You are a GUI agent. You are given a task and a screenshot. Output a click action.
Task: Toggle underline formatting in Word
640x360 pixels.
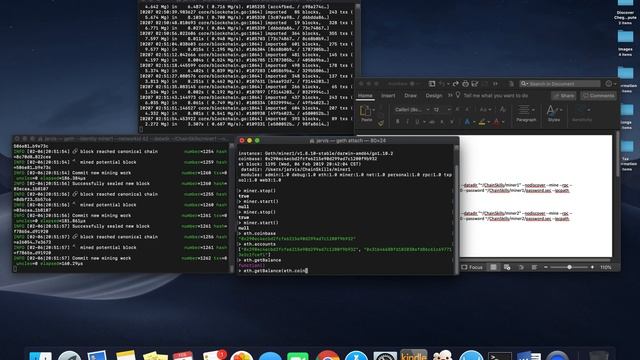coord(417,122)
